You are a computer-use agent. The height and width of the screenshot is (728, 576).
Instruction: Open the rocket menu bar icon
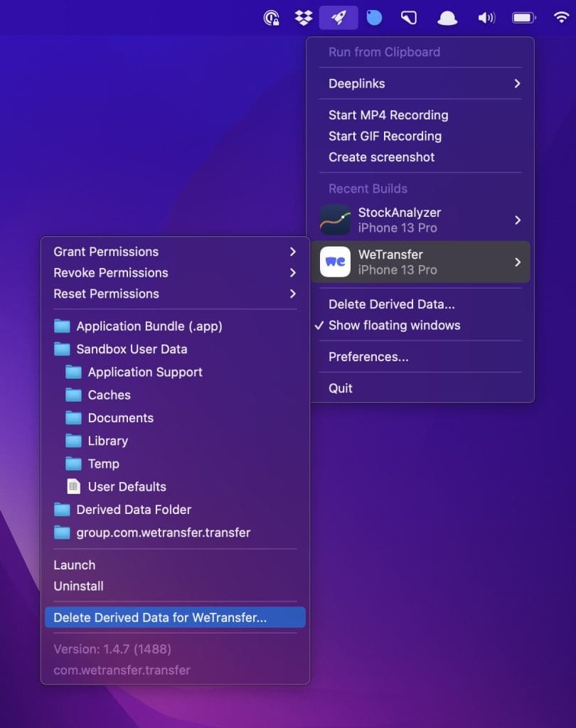click(x=338, y=18)
